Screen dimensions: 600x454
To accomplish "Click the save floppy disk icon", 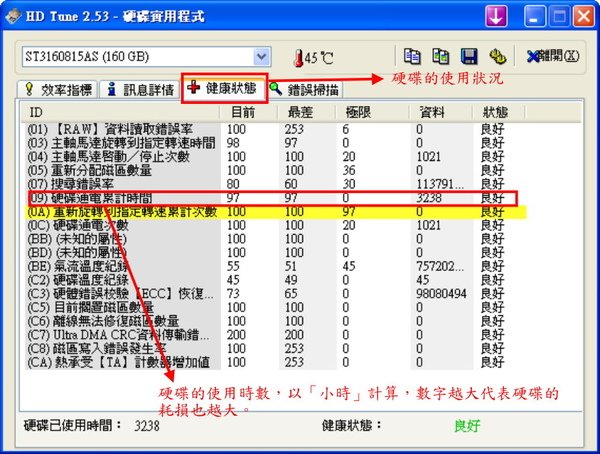I will tap(469, 57).
